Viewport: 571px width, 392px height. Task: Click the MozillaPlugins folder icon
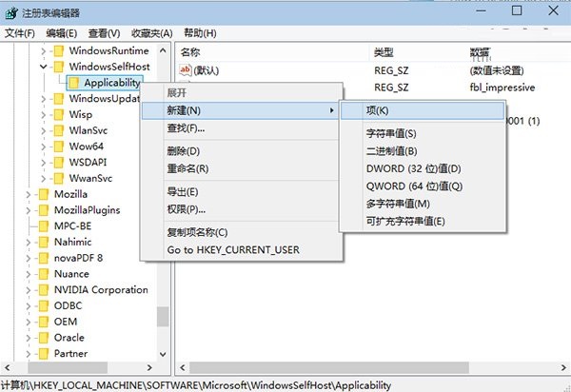(44, 210)
